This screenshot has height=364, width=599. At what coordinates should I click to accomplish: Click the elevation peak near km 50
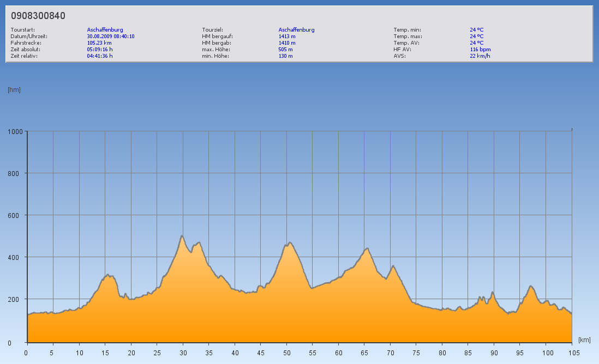pos(289,243)
